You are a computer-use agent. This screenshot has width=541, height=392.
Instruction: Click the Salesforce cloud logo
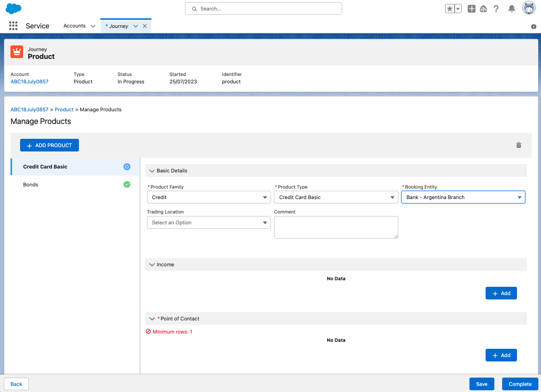[14, 9]
